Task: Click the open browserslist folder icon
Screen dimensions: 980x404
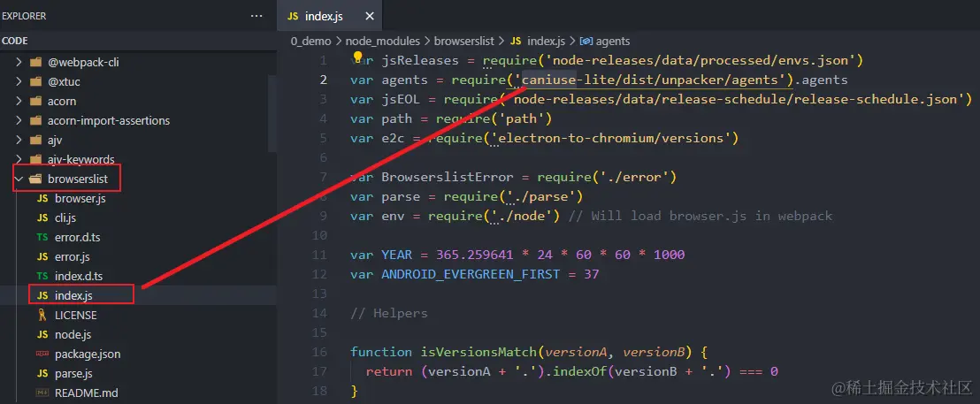Action: coord(35,179)
